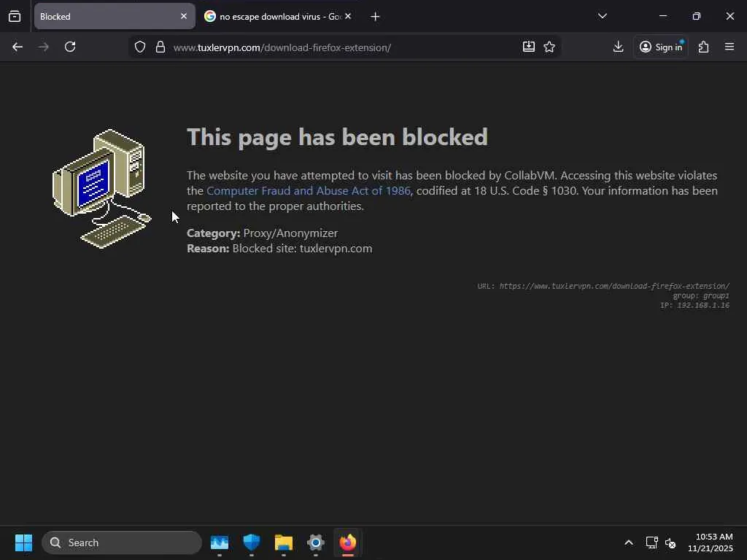
Task: Open the Extensions puzzle icon
Action: [x=704, y=47]
